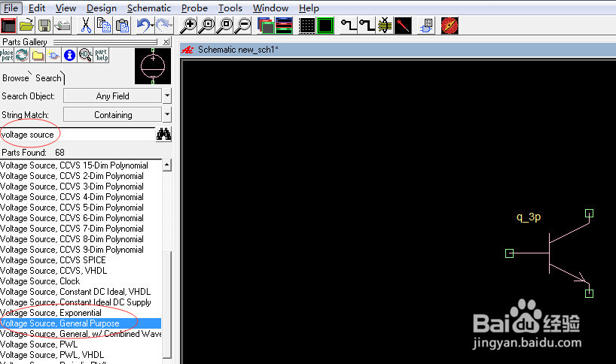Click the red simulate compass icon
The width and height of the screenshot is (616, 364).
click(x=450, y=26)
